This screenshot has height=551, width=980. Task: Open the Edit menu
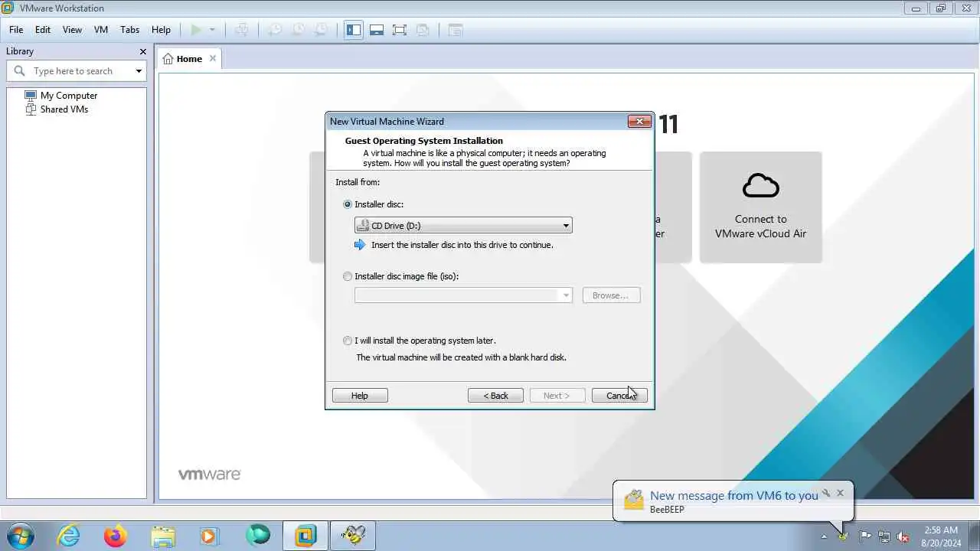[43, 30]
